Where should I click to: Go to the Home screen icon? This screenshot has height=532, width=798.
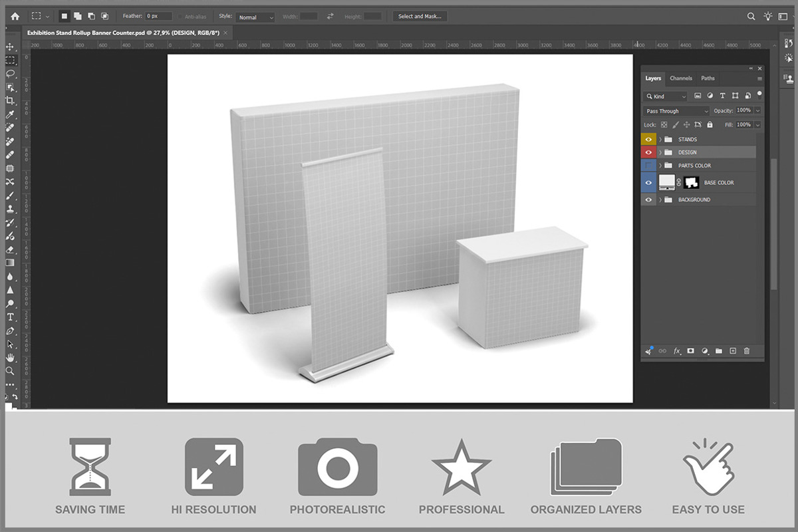click(15, 16)
